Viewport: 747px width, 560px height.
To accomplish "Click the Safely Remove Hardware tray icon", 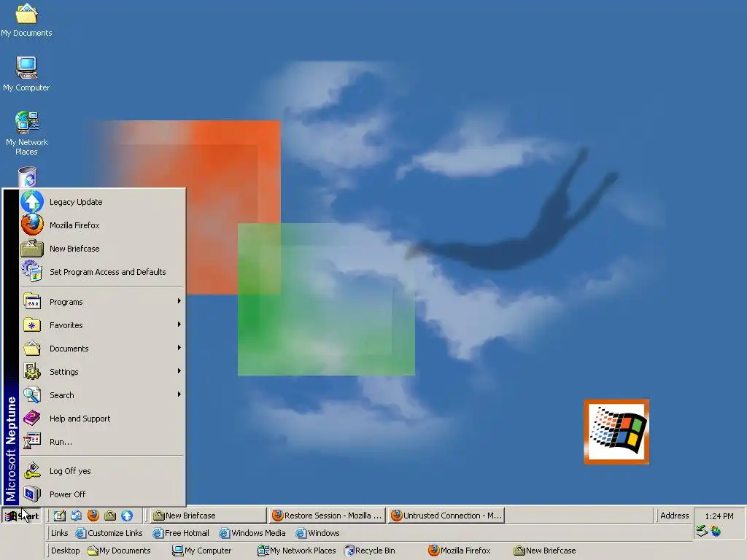I will click(x=702, y=531).
